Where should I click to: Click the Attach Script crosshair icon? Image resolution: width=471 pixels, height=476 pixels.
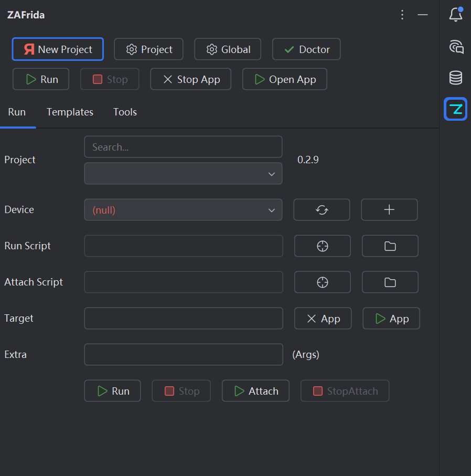[x=322, y=282]
